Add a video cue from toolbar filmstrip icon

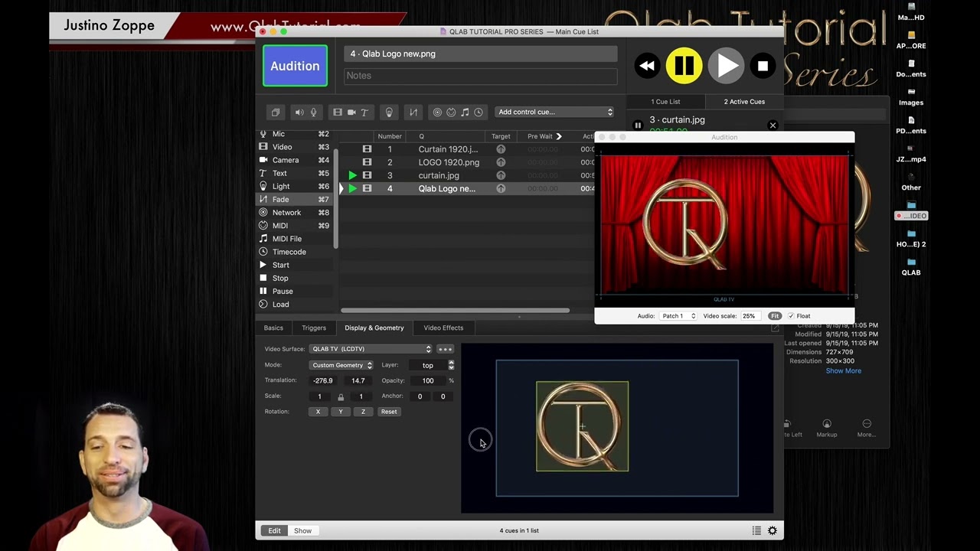click(338, 112)
